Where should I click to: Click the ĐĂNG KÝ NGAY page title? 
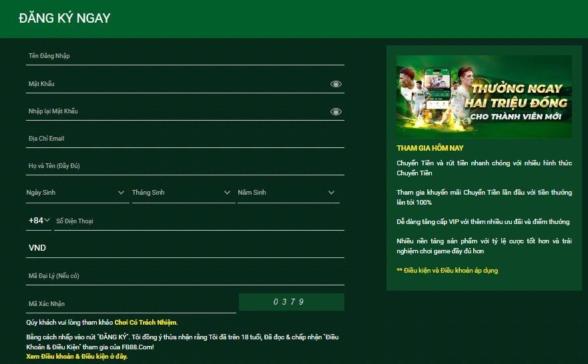(65, 19)
